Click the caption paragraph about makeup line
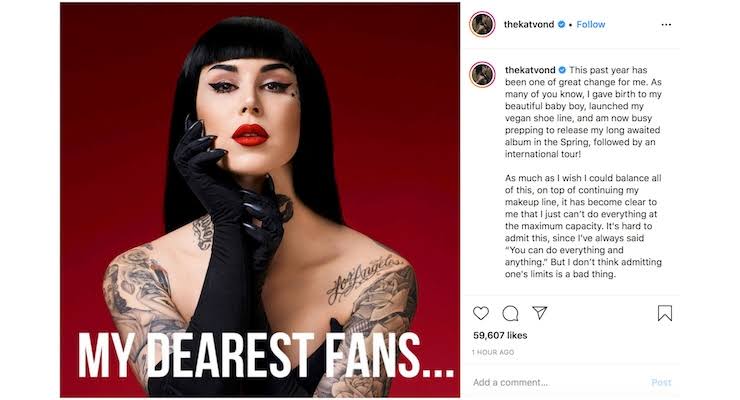 tap(583, 226)
